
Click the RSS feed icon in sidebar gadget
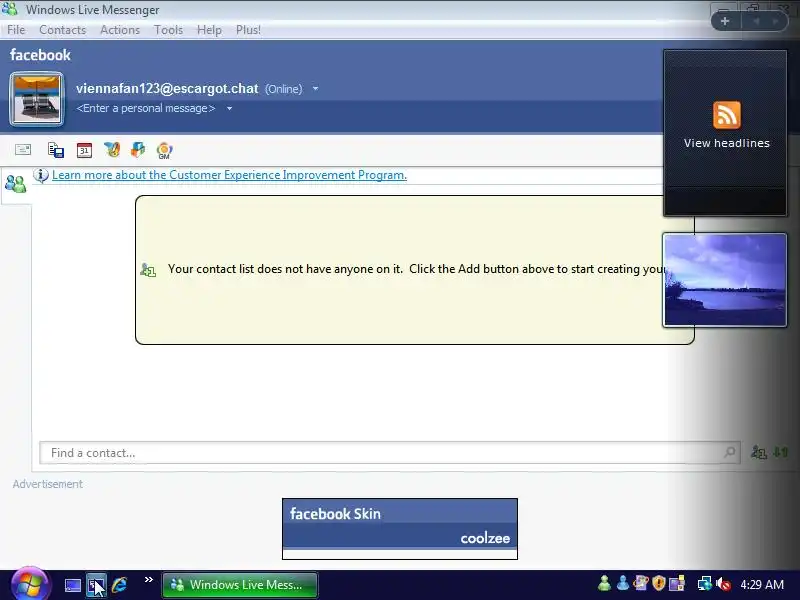pos(727,115)
